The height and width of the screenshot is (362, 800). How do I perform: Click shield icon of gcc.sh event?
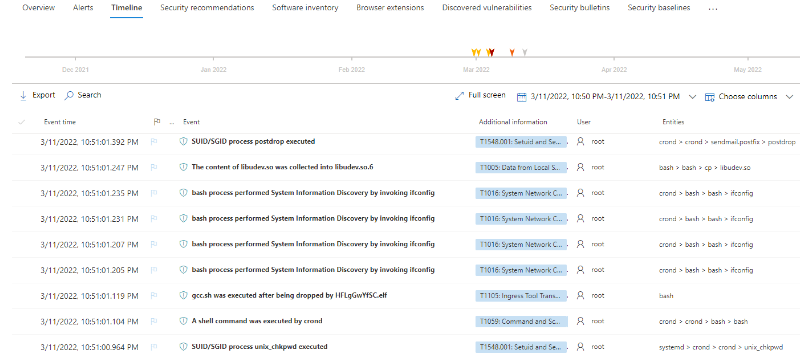[184, 295]
